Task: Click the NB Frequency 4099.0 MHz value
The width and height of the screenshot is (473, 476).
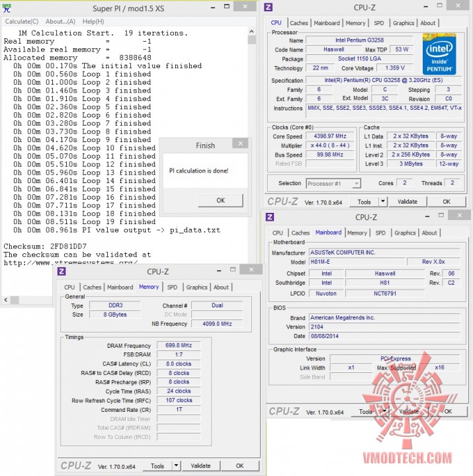Action: click(217, 324)
